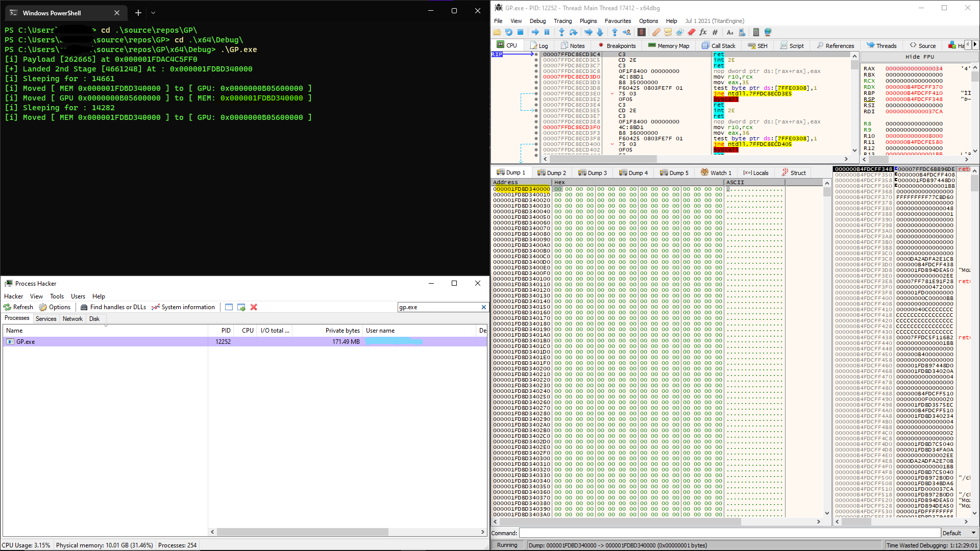The height and width of the screenshot is (551, 980).
Task: Click the Restart debuggee toolbar icon
Action: 508,32
